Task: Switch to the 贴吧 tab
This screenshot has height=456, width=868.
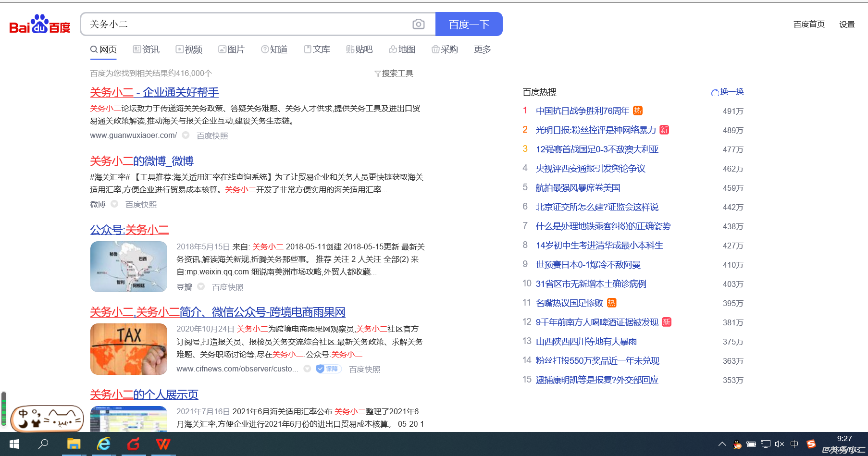Action: (x=359, y=49)
